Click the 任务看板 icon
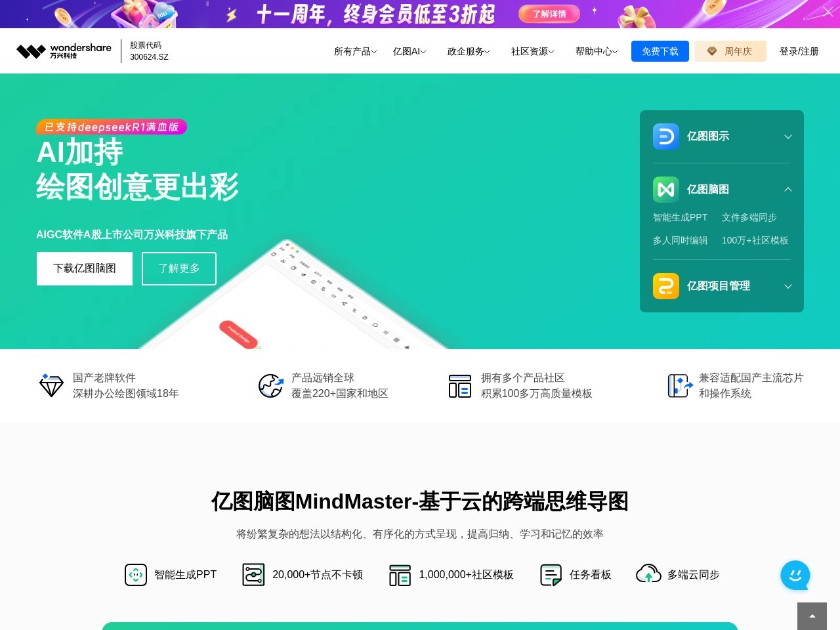 coord(551,575)
